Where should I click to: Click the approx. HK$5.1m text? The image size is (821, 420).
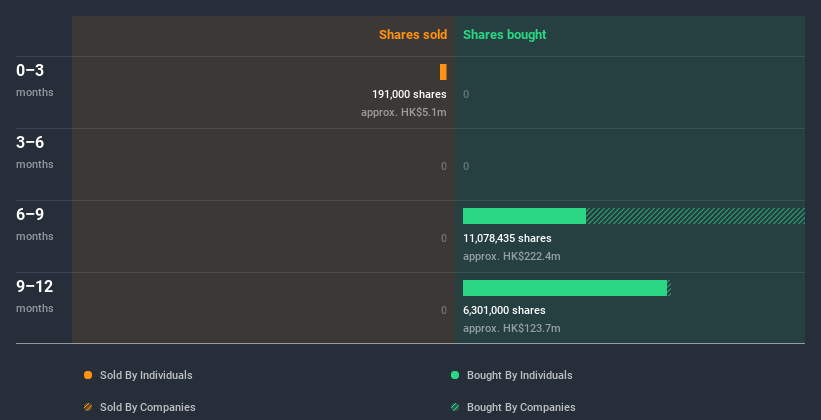404,112
